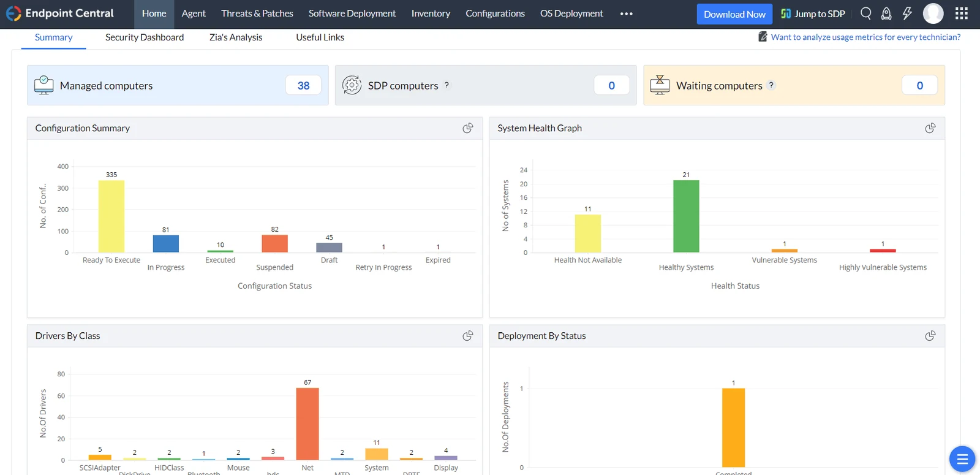Image resolution: width=980 pixels, height=475 pixels.
Task: Switch to the Security Dashboard tab
Action: tap(145, 37)
